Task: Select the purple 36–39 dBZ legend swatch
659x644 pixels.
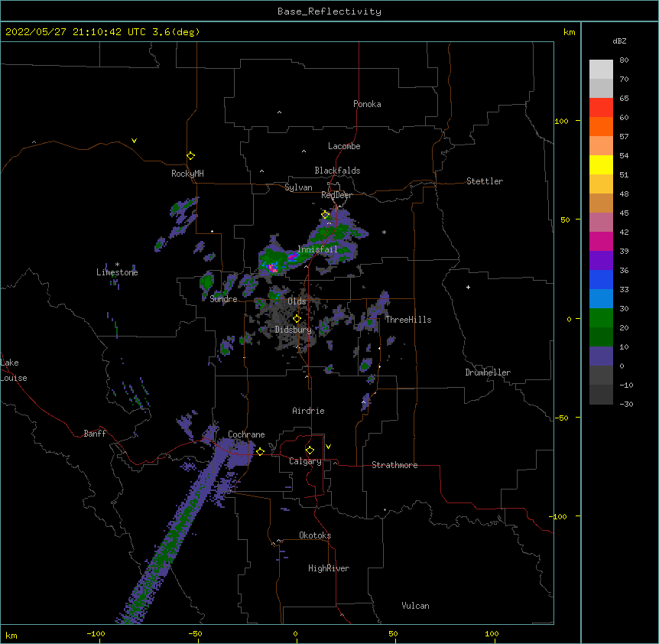Action: (x=601, y=261)
